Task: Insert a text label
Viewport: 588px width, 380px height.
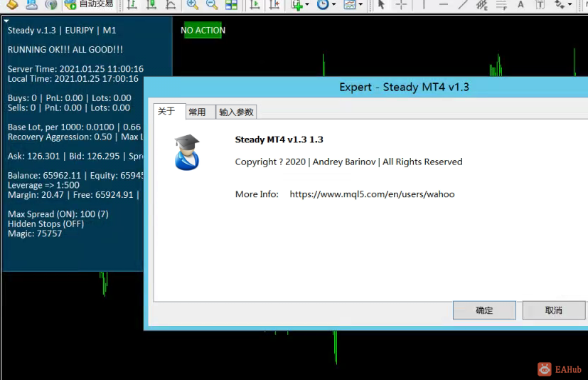Action: 540,4
